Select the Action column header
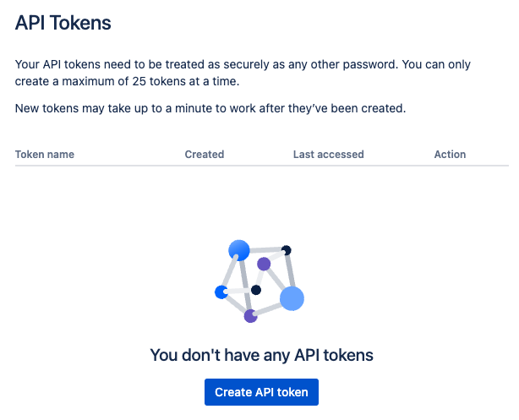 pyautogui.click(x=450, y=155)
